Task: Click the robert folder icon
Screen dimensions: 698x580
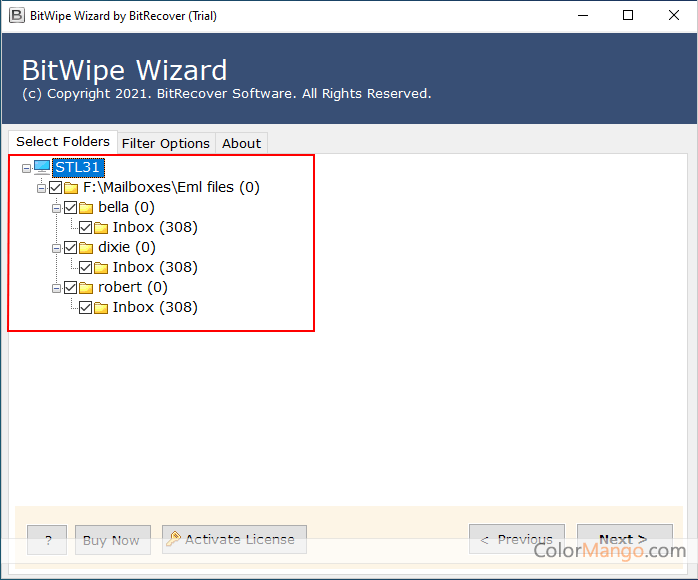Action: pyautogui.click(x=86, y=288)
